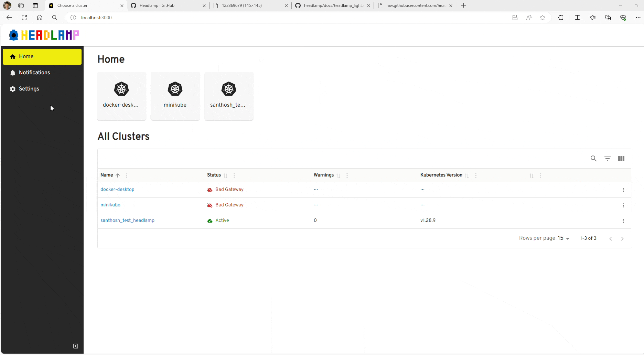Screen dimensions: 644x355
Task: Open the three-dot menu for docker-desktop row
Action: click(x=623, y=190)
